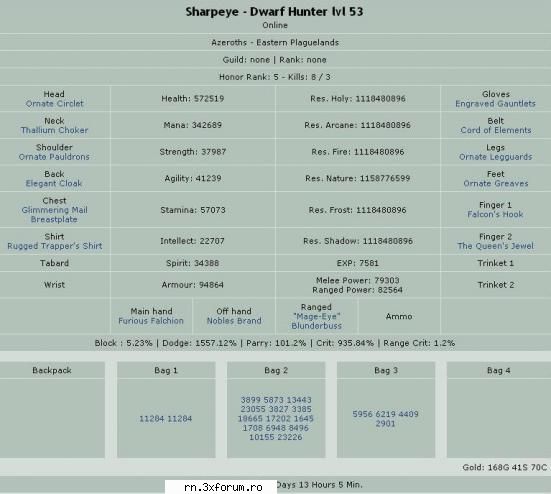The width and height of the screenshot is (551, 494).
Task: Select the Honor Rank: 5 line
Action: pyautogui.click(x=274, y=77)
